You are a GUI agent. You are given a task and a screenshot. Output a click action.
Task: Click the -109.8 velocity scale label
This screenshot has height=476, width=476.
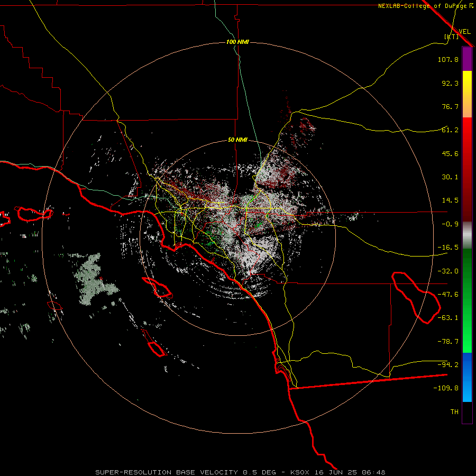coord(446,388)
